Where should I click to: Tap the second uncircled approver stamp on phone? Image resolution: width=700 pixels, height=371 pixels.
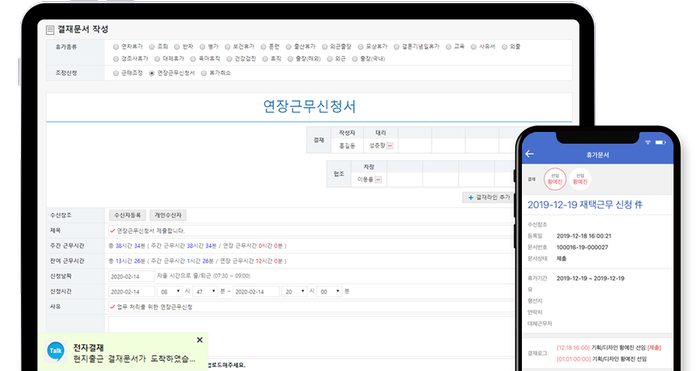(x=580, y=179)
